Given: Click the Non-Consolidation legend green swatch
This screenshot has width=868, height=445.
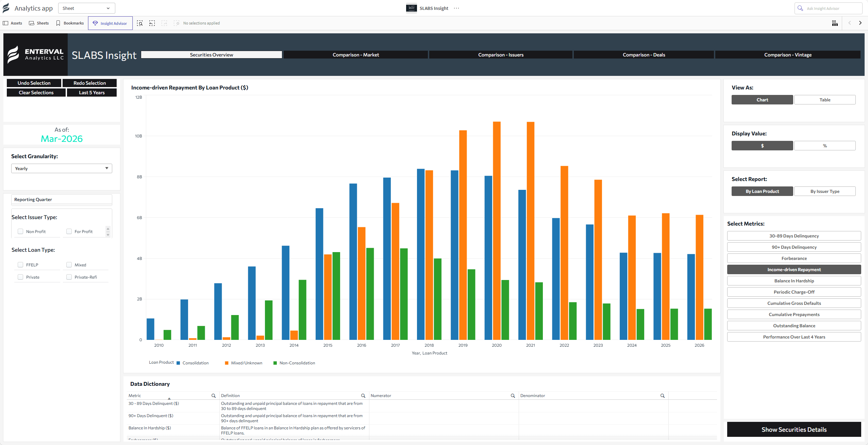Looking at the screenshot, I should point(275,363).
